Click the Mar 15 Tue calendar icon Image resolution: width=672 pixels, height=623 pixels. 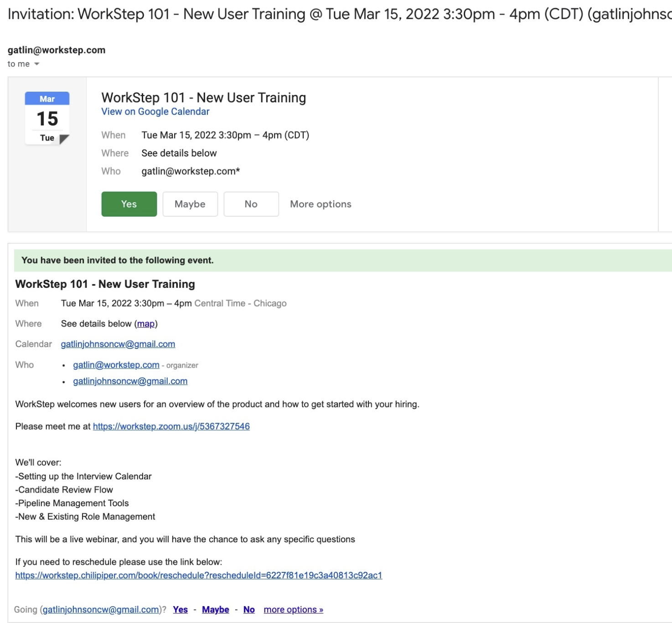[47, 118]
